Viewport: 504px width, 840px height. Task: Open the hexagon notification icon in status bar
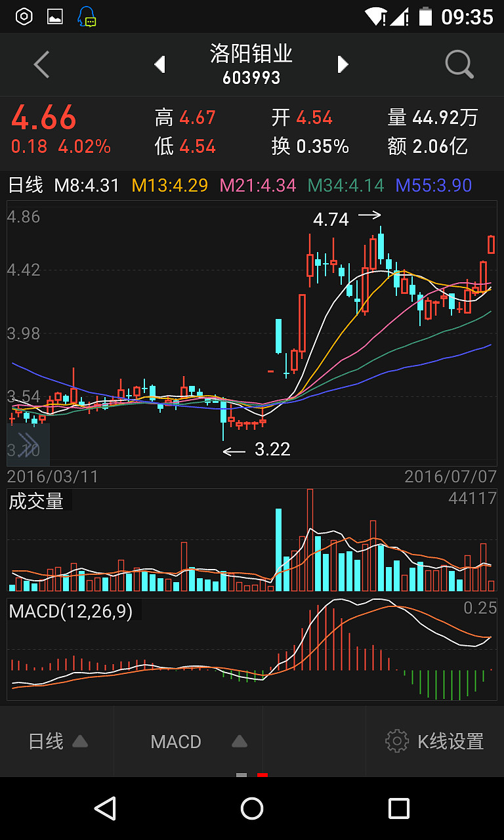[x=24, y=16]
